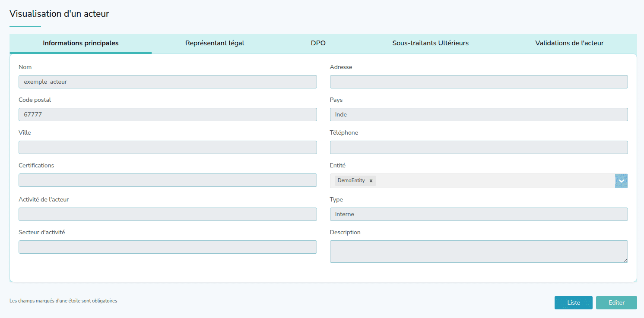This screenshot has height=318, width=644.
Task: Click the Téléphone input field
Action: pos(479,147)
